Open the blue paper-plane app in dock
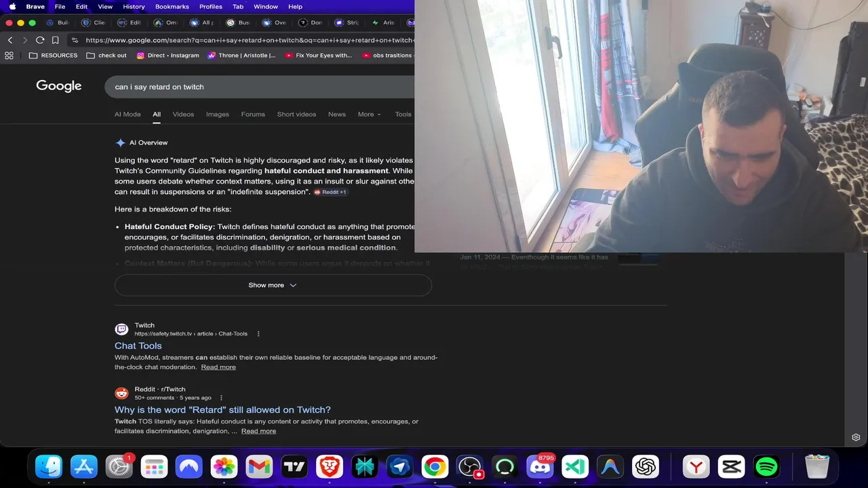 coord(399,466)
